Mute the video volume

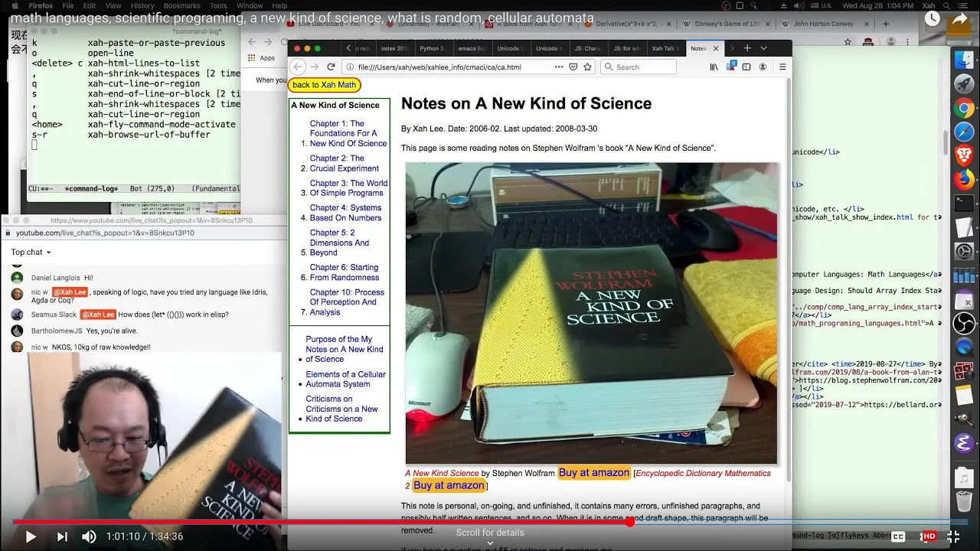pos(90,536)
